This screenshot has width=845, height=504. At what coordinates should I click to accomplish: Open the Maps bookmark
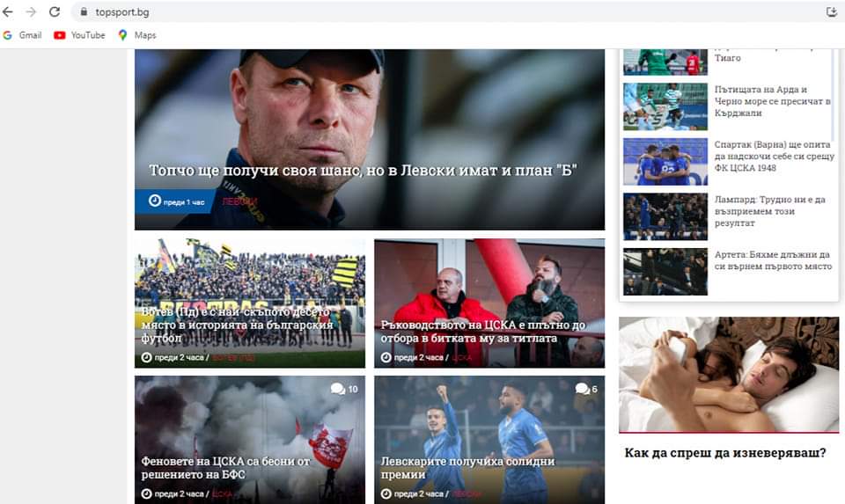[x=137, y=35]
